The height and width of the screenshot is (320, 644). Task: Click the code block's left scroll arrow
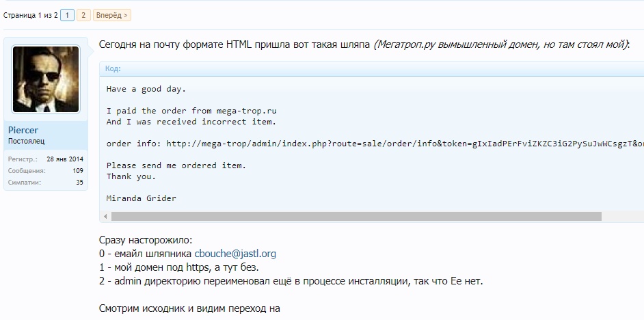coord(105,217)
